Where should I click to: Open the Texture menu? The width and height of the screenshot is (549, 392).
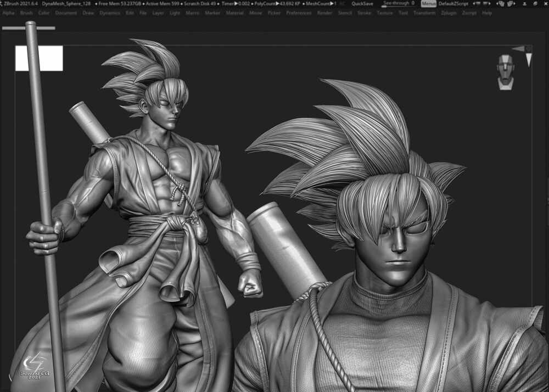[x=385, y=13]
